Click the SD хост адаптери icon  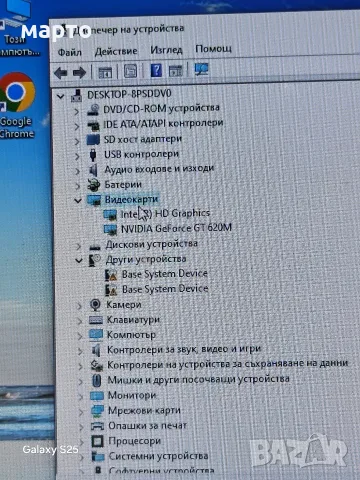[93, 139]
